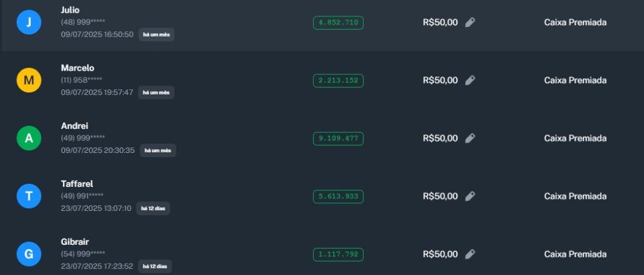
Task: Click Caixa Premiada in Andrei's row
Action: click(575, 138)
